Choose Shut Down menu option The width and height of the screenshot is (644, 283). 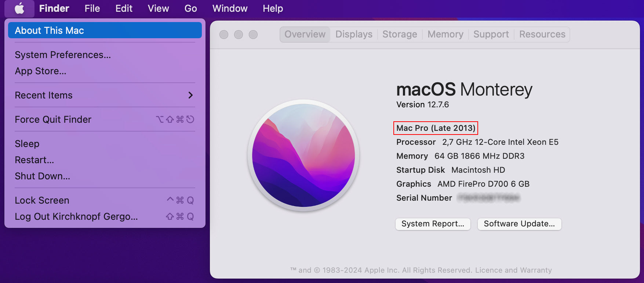pyautogui.click(x=43, y=176)
